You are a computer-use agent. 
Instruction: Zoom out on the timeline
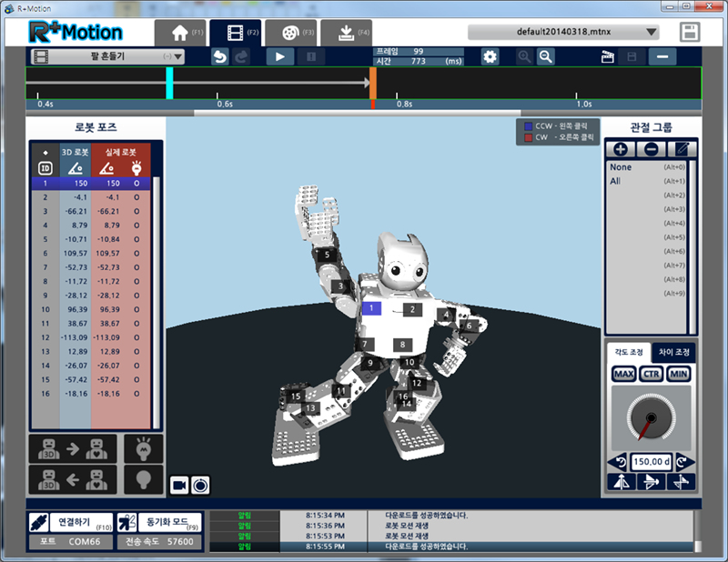545,56
